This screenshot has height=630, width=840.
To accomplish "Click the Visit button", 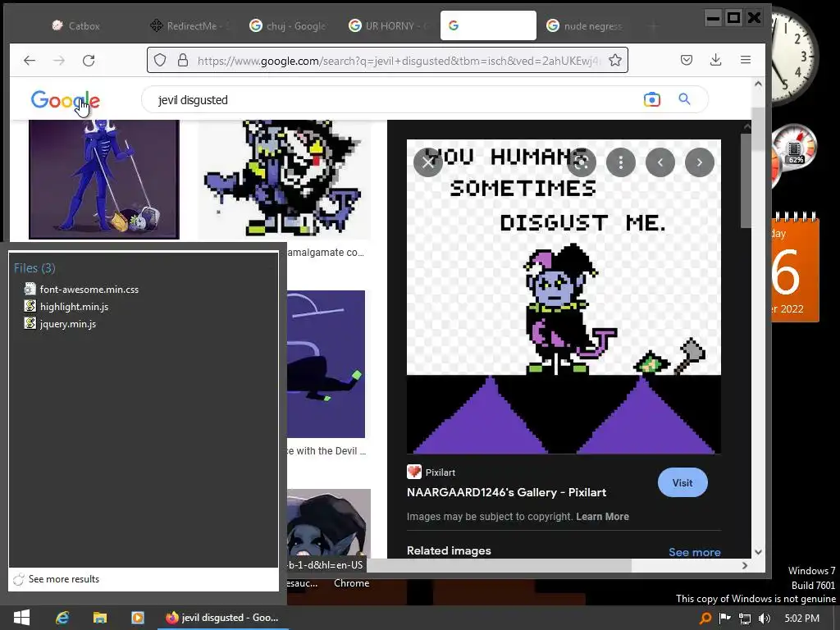I will pos(682,482).
